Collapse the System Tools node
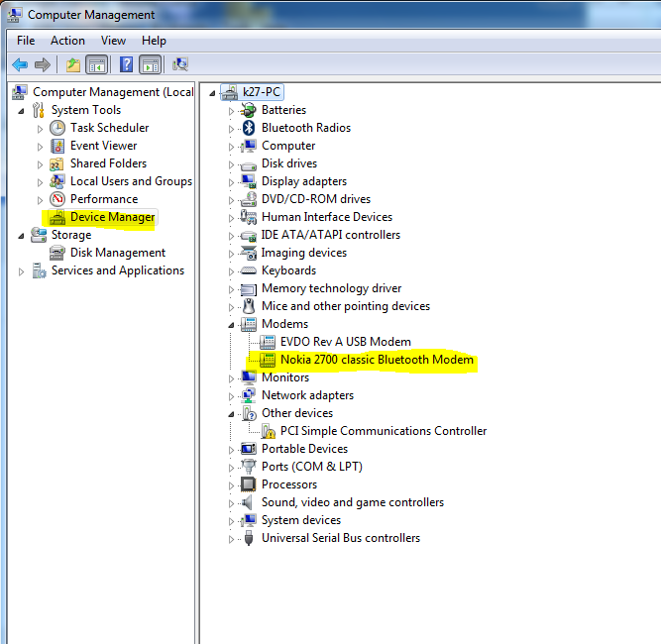 (x=21, y=111)
